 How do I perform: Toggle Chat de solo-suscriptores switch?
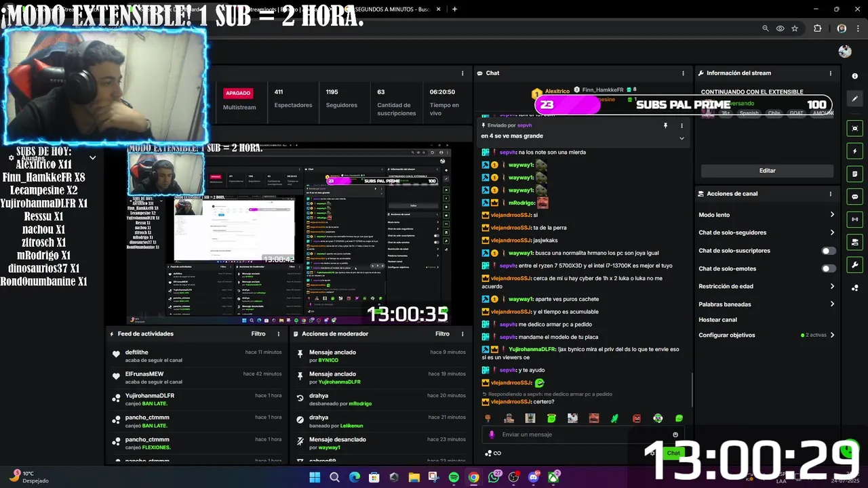(x=828, y=251)
